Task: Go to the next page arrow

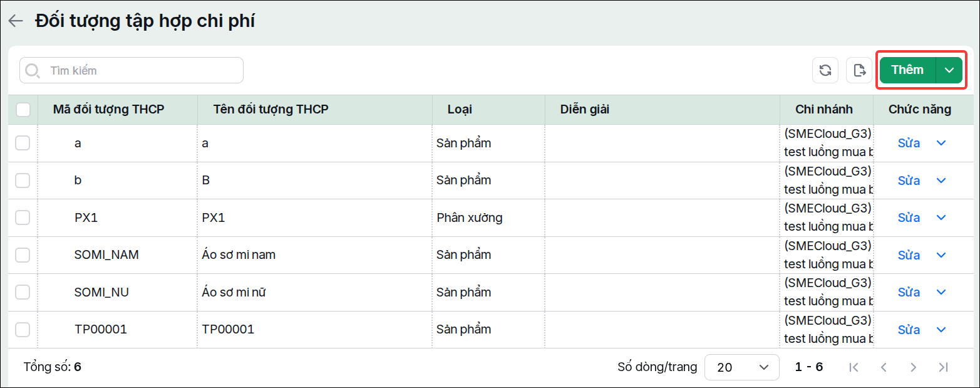Action: click(x=914, y=367)
